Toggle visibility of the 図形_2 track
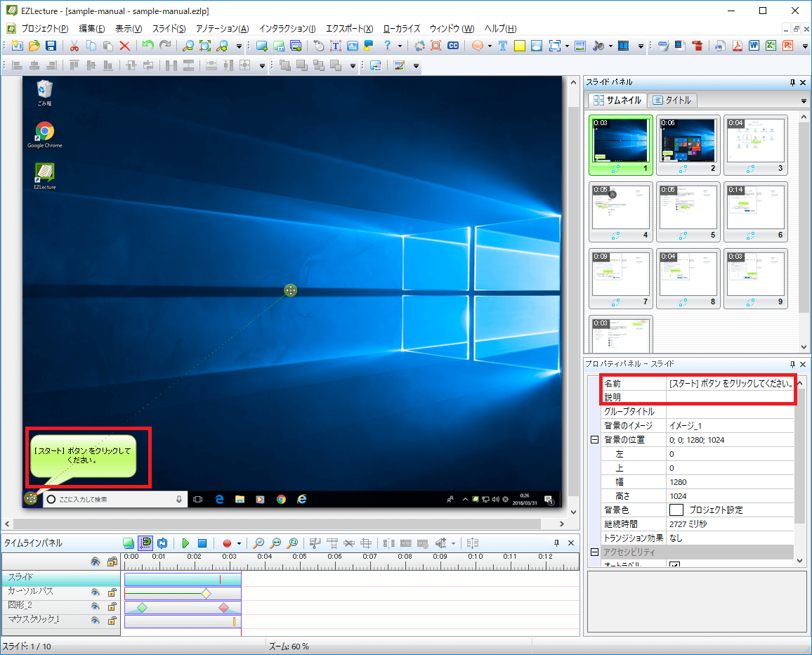Image resolution: width=812 pixels, height=655 pixels. coord(96,606)
